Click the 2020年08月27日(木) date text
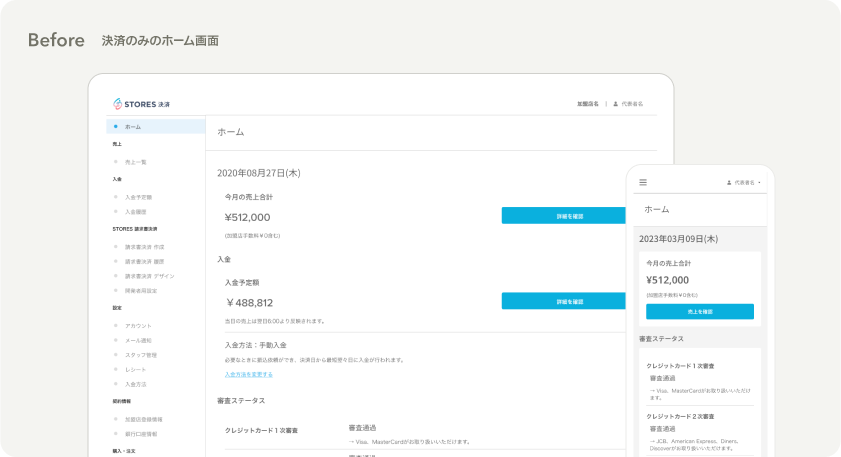 (x=259, y=173)
